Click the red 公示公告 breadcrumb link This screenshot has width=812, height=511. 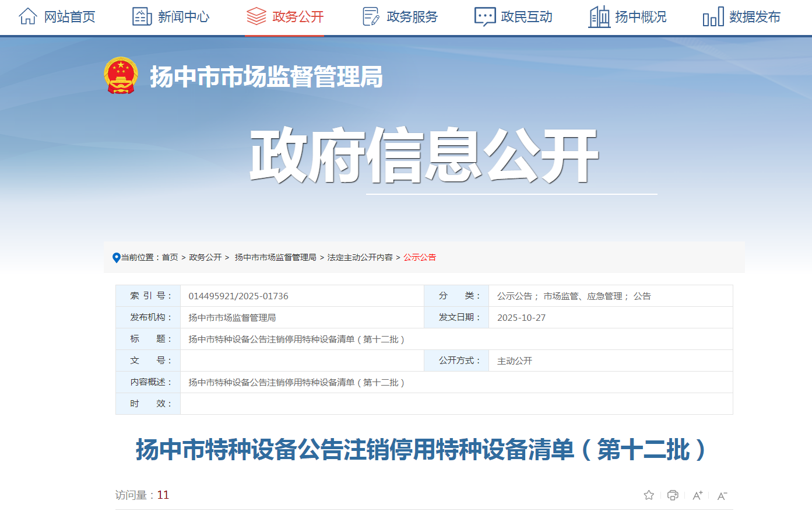click(x=420, y=257)
